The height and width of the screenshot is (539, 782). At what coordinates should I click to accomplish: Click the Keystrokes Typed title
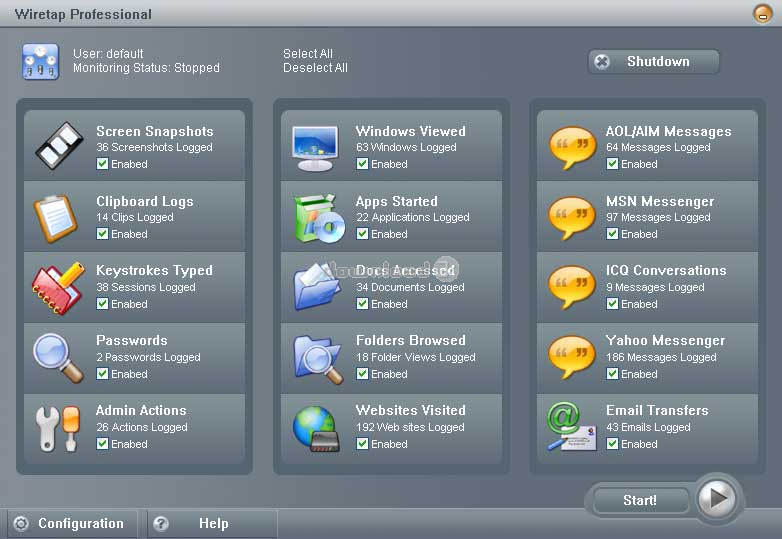coord(154,270)
